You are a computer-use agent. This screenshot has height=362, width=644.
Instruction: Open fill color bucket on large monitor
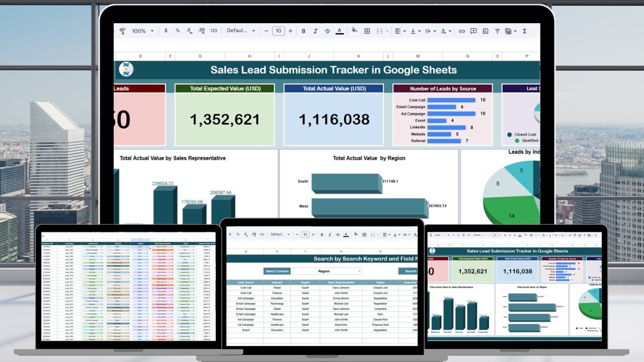(354, 31)
